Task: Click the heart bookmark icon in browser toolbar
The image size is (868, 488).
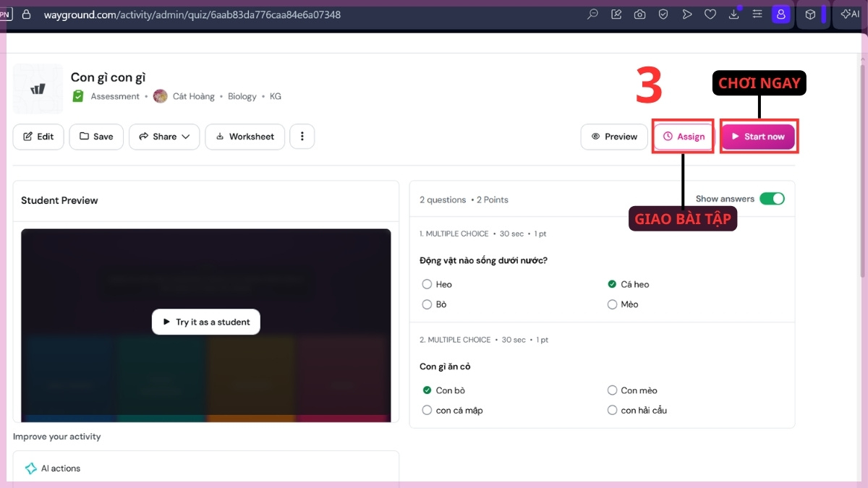Action: coord(710,14)
